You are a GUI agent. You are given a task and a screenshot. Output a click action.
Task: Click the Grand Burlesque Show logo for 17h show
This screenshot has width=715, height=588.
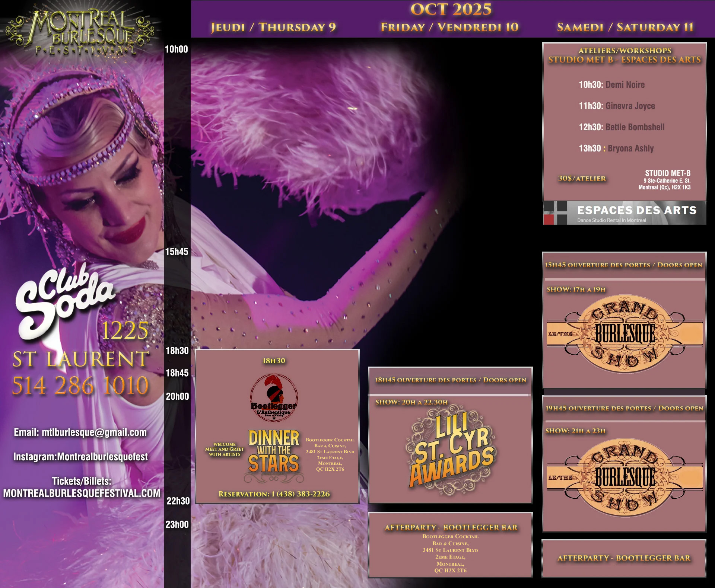click(x=625, y=333)
